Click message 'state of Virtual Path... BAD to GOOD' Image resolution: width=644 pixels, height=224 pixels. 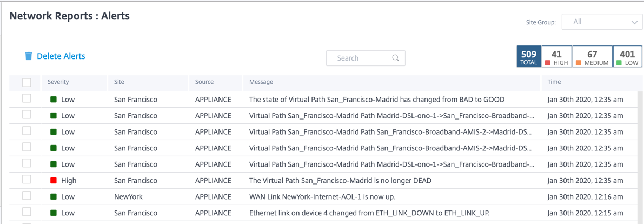point(377,100)
